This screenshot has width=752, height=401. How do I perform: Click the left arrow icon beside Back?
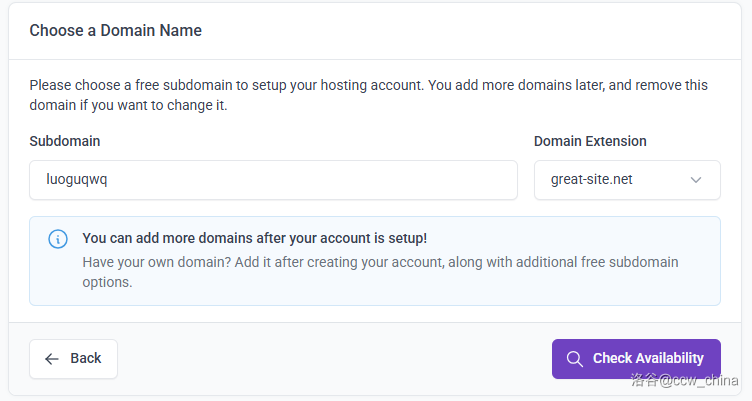pos(52,358)
